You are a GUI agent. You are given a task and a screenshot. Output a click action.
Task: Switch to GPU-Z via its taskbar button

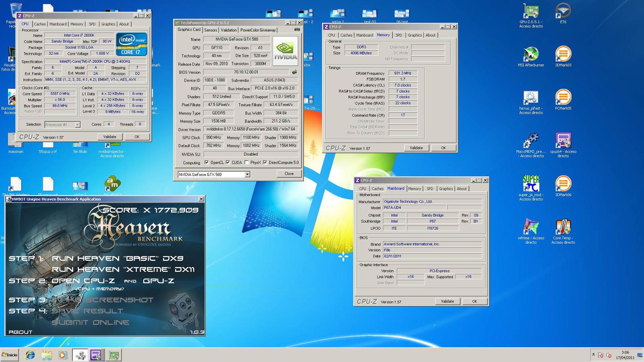click(x=114, y=355)
